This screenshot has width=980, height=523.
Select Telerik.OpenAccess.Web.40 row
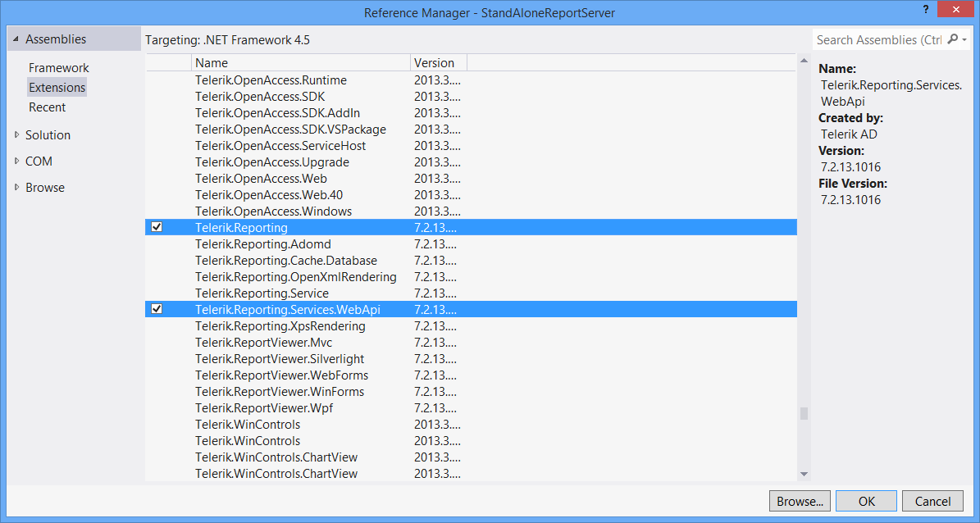point(472,194)
